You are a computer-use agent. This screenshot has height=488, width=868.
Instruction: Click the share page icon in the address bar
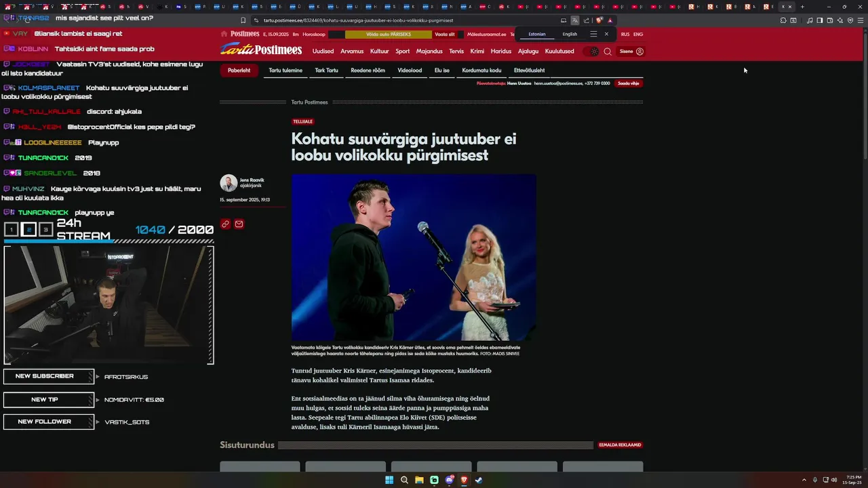(x=587, y=20)
